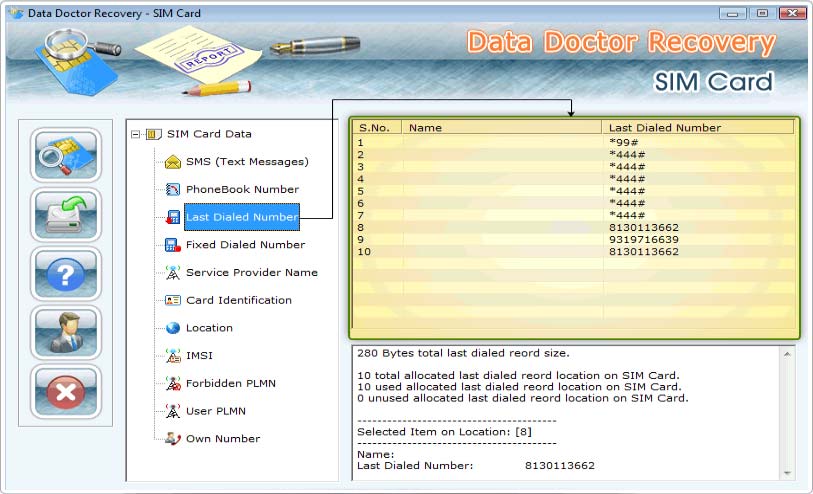Click the Own Number phone icon
This screenshot has width=813, height=494.
173,439
